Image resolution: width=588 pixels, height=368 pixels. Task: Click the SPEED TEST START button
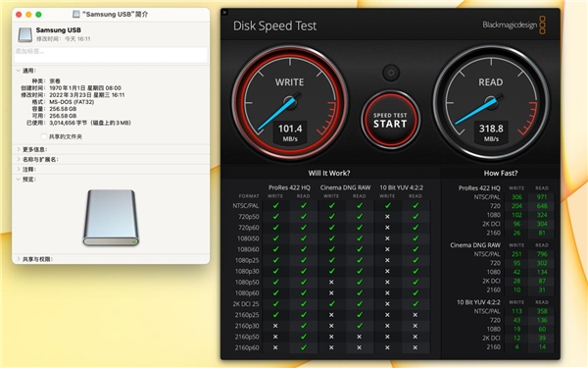[x=390, y=120]
